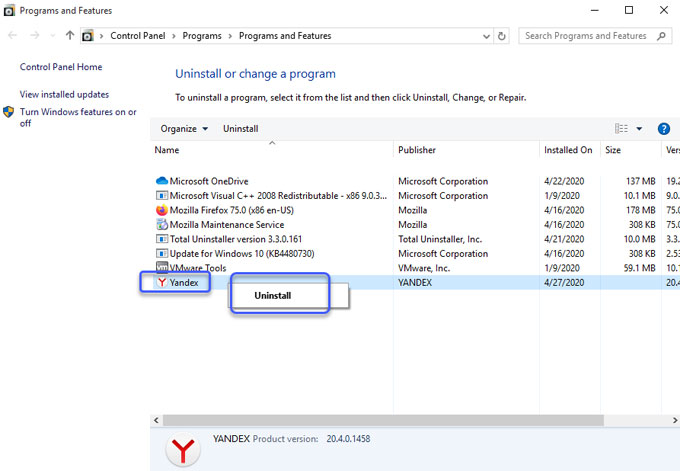Open View installed updates link
The width and height of the screenshot is (680, 471).
(x=64, y=94)
